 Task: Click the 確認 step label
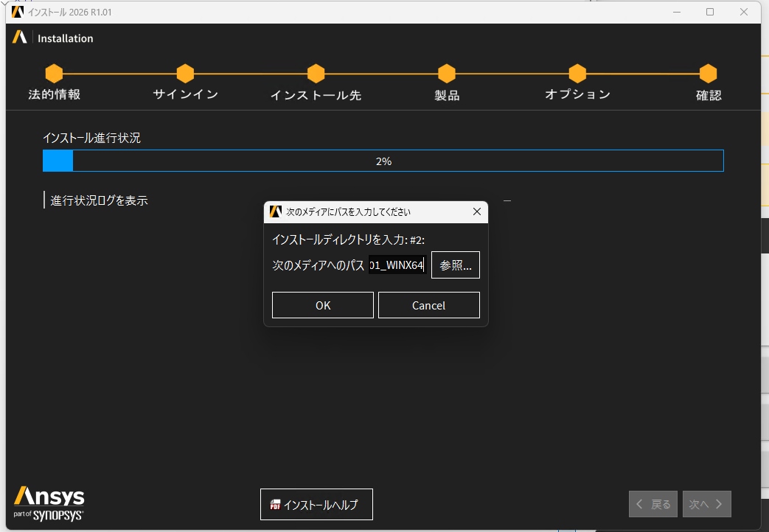(709, 95)
